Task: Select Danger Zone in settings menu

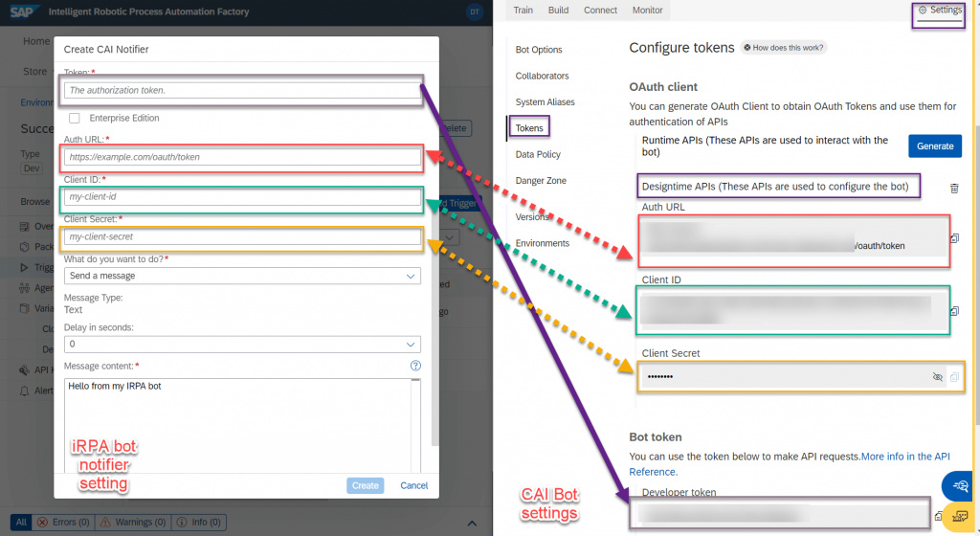Action: pyautogui.click(x=541, y=181)
